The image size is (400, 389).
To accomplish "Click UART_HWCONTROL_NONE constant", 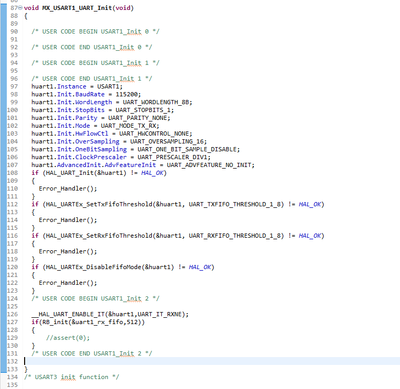I will pos(155,134).
